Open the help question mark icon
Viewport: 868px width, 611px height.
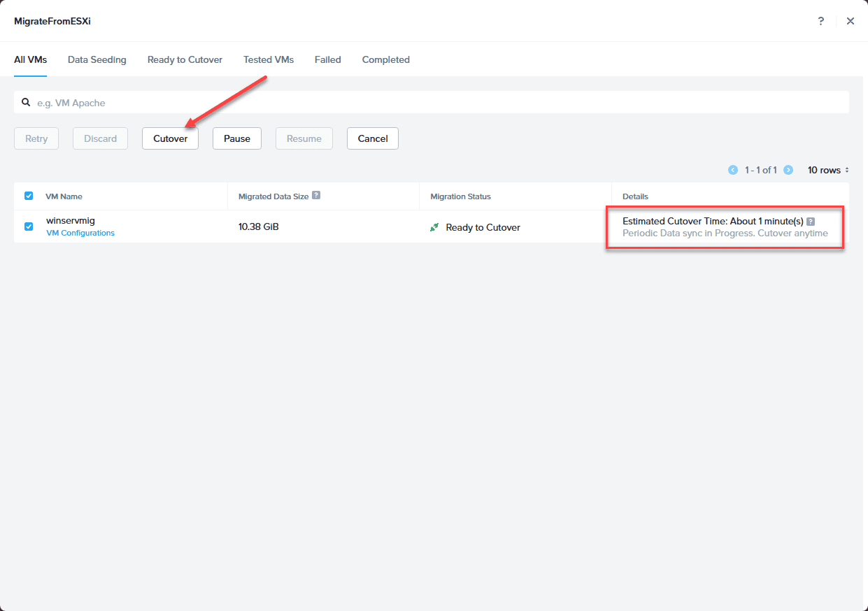tap(820, 21)
